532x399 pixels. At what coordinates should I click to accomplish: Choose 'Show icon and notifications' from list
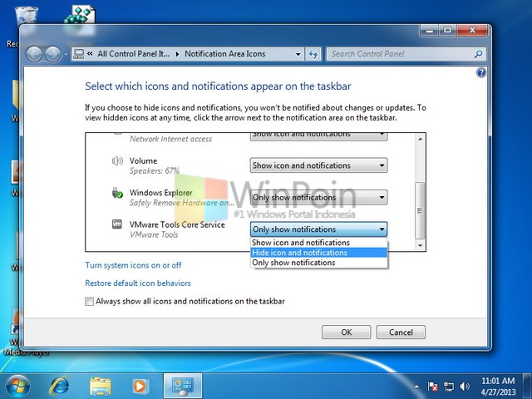coord(318,243)
